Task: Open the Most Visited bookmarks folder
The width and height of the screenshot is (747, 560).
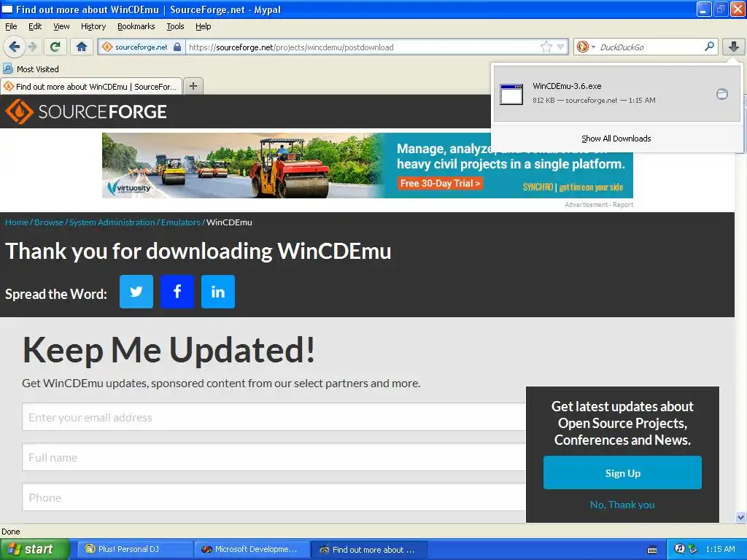Action: 31,69
